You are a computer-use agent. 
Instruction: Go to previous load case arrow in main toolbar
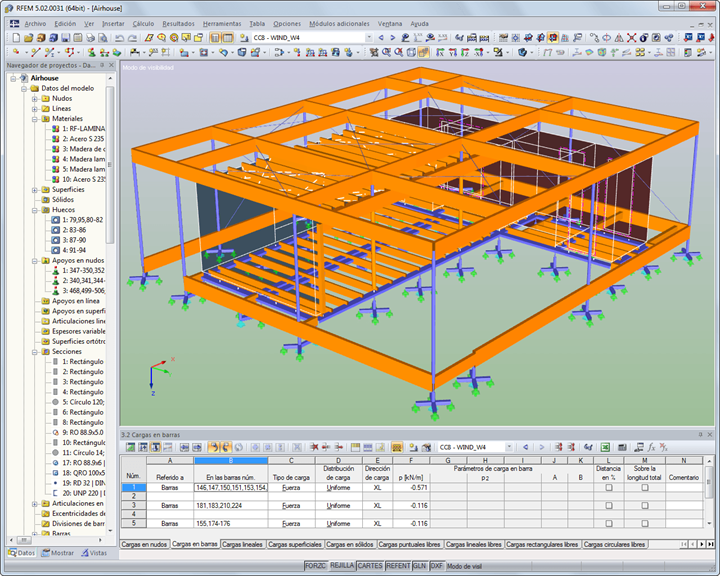[381, 38]
